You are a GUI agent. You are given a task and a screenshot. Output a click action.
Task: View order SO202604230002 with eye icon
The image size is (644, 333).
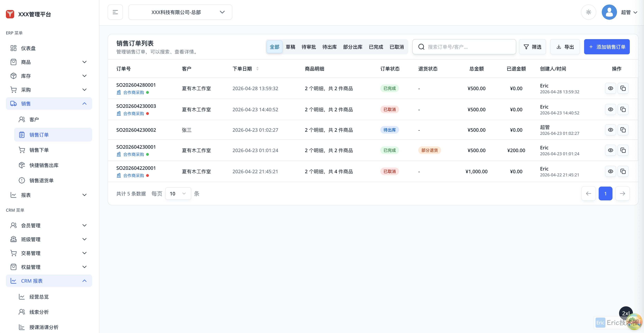click(x=610, y=130)
